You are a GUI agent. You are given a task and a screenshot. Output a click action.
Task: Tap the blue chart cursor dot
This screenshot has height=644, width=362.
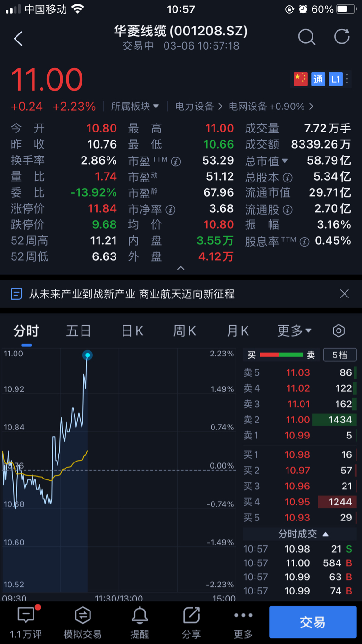[x=87, y=355]
